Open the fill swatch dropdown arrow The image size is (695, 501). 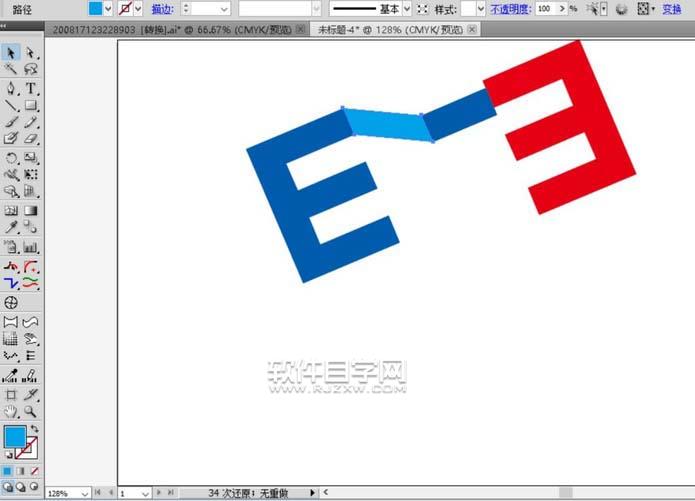click(x=108, y=8)
